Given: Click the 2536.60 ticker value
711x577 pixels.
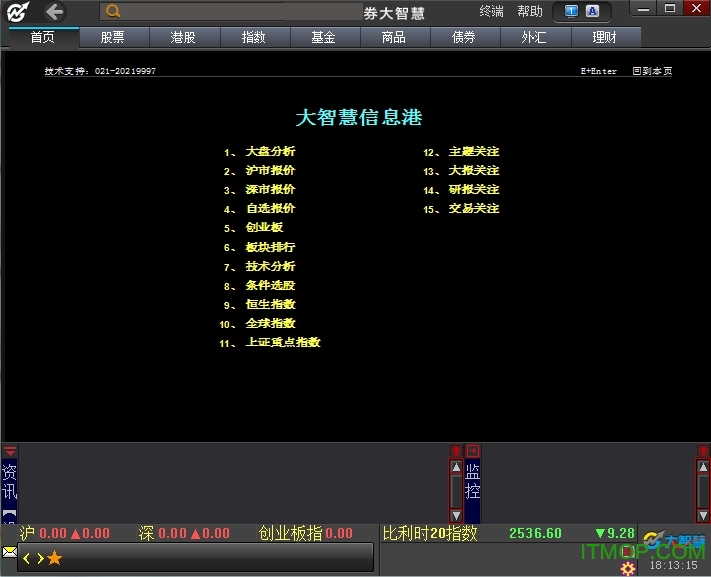Looking at the screenshot, I should (535, 533).
